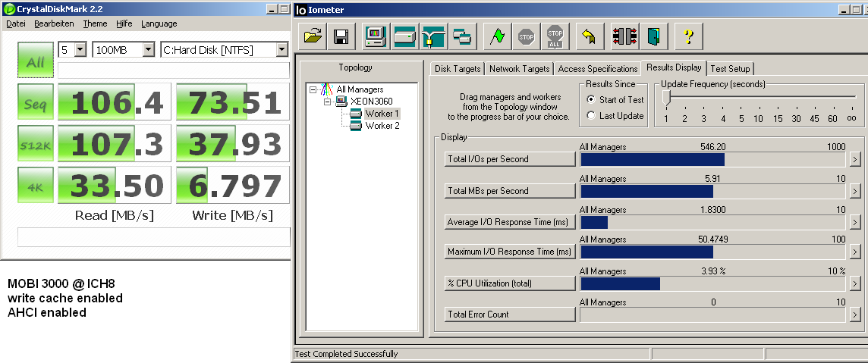Select Last Update radio option
868x363 pixels.
590,115
